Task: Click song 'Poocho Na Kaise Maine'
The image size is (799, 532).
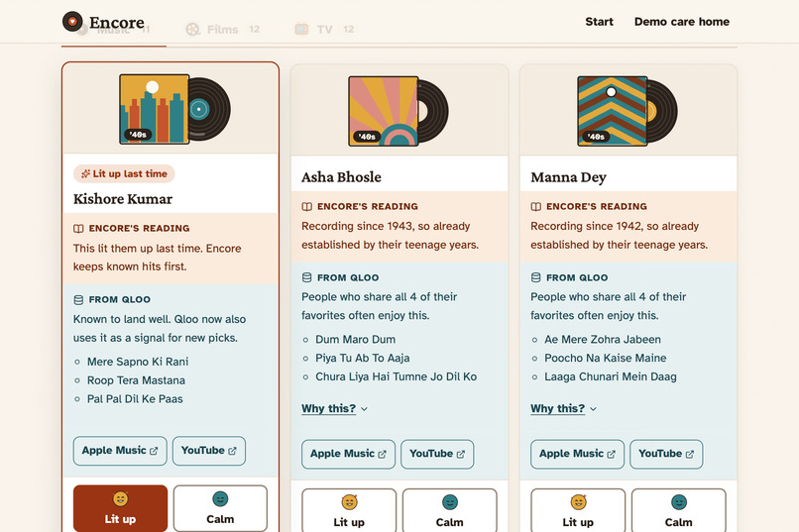Action: click(606, 359)
